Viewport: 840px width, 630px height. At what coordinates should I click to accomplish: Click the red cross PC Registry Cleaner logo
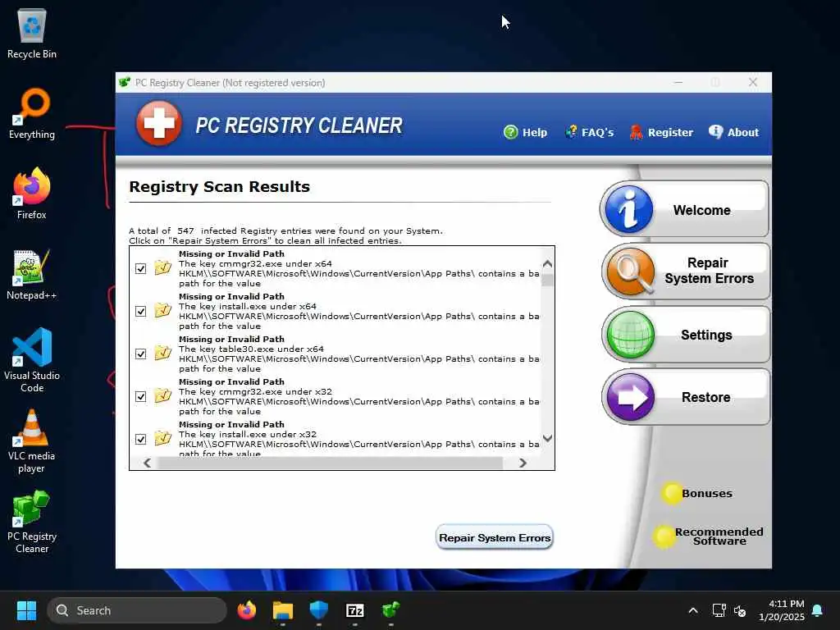point(158,123)
